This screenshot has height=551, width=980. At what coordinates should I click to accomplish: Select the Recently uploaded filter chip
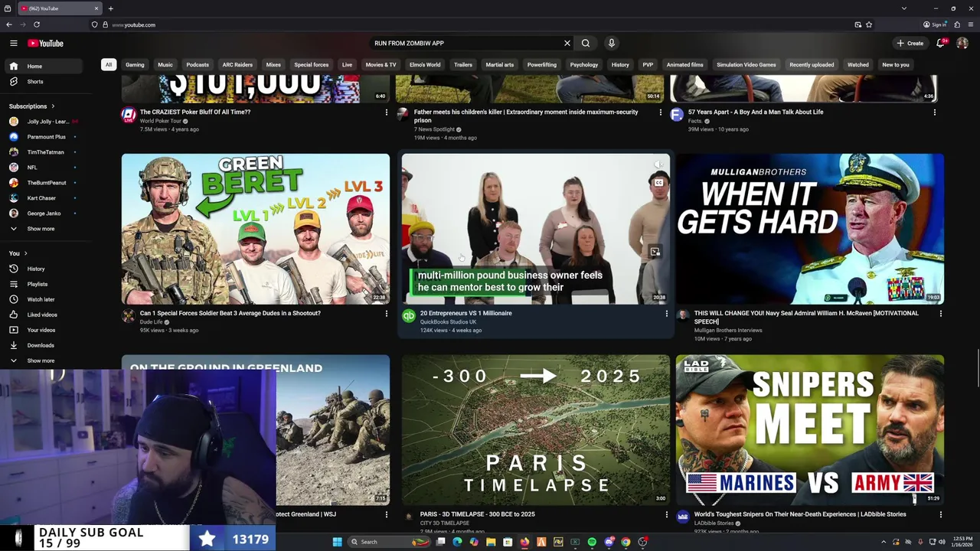tap(812, 65)
